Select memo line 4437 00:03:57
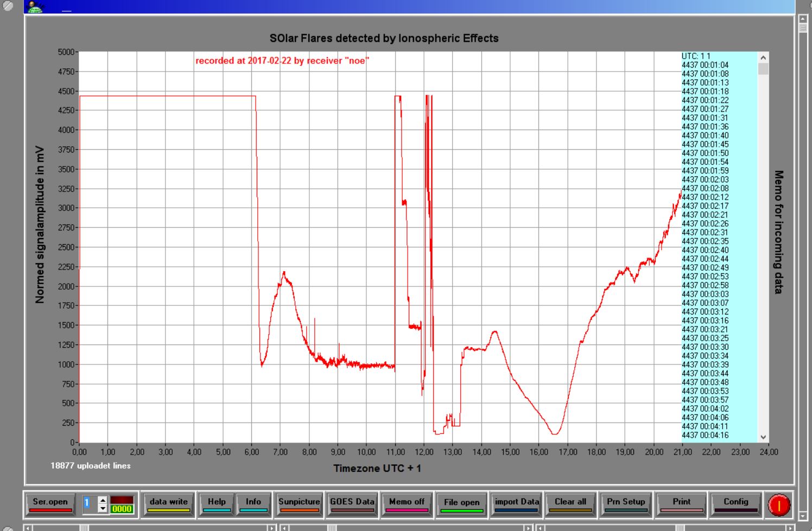Viewport: 812px width, 531px height. pos(705,400)
